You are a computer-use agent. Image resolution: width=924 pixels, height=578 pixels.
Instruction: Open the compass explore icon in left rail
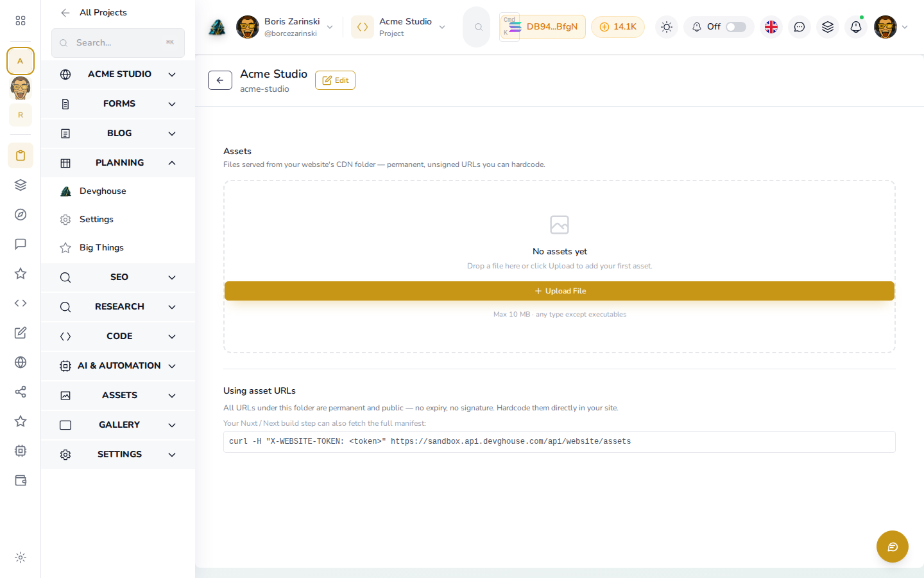pyautogui.click(x=21, y=215)
